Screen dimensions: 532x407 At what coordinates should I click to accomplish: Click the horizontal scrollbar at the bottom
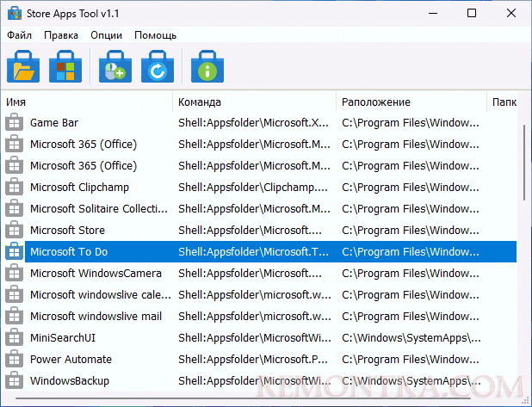click(243, 398)
